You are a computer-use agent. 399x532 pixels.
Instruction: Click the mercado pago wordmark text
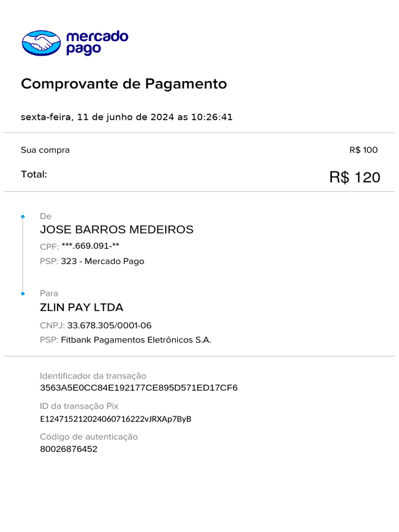click(97, 43)
